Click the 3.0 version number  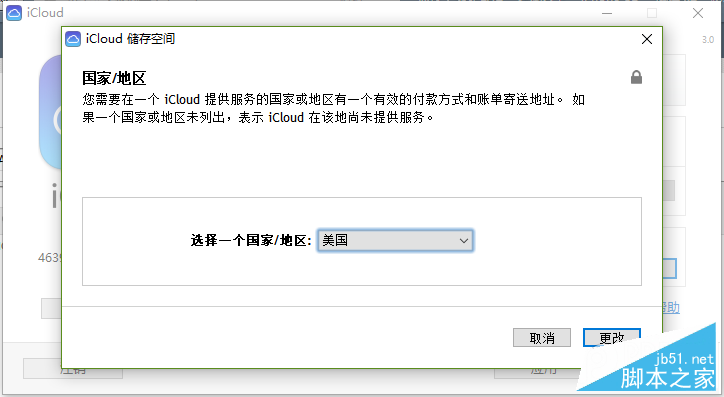708,40
